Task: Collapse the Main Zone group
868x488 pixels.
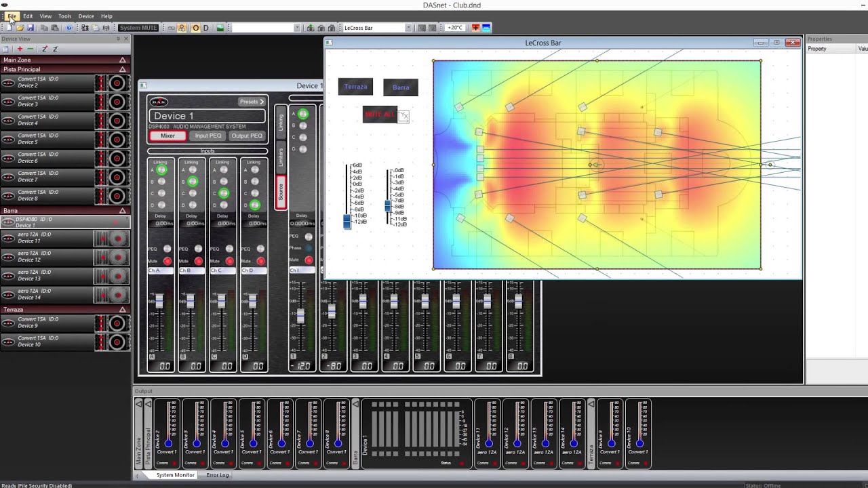Action: pyautogui.click(x=122, y=60)
